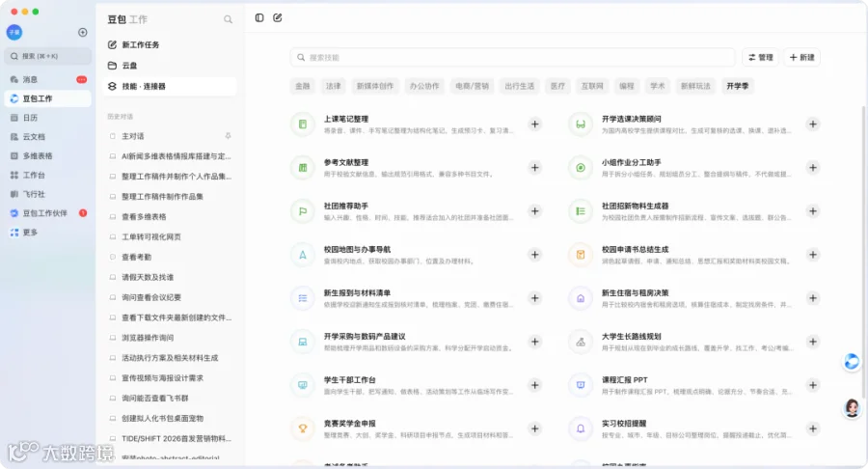
Task: Open the 查看多维表格 conversation
Action: tap(170, 216)
